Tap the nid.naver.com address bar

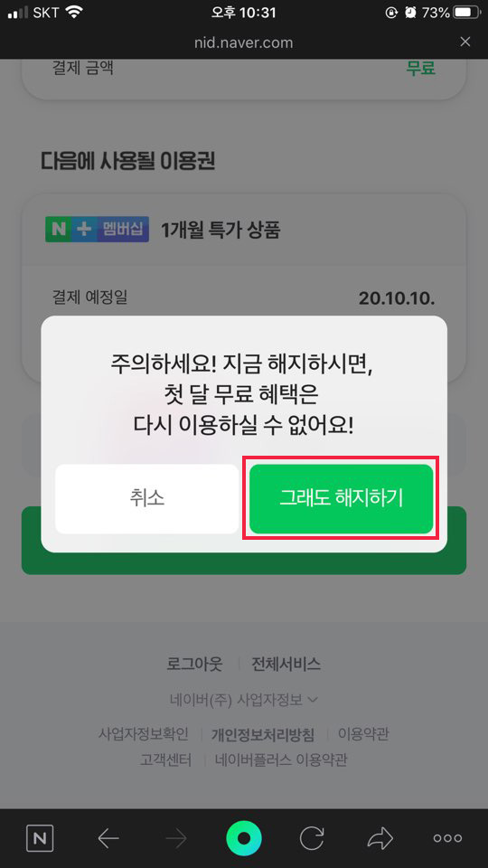click(244, 42)
